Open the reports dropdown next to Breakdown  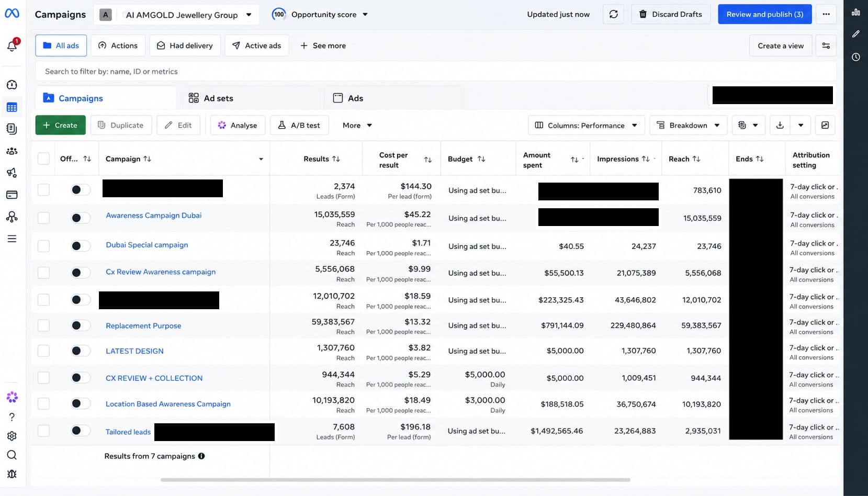tap(748, 125)
